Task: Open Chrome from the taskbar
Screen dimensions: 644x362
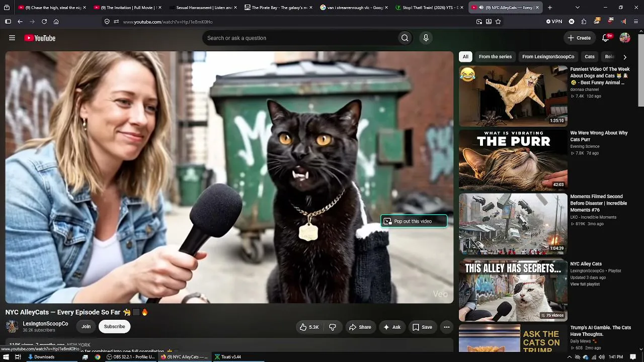Action: tap(98, 357)
